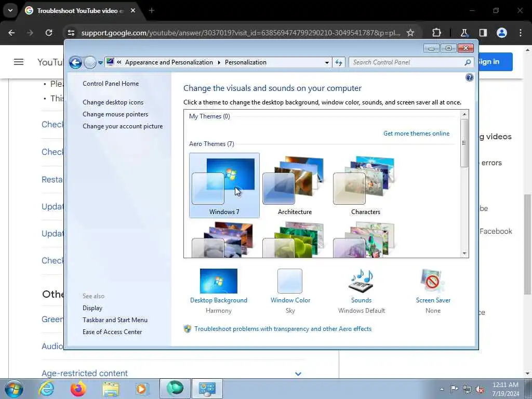This screenshot has height=399, width=532.
Task: Click the Control Panel help icon
Action: [469, 78]
